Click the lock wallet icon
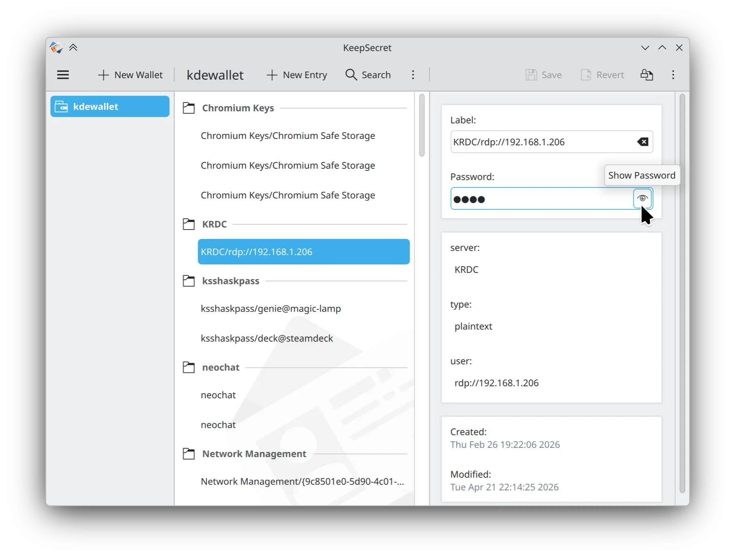The height and width of the screenshot is (560, 735). tap(647, 75)
